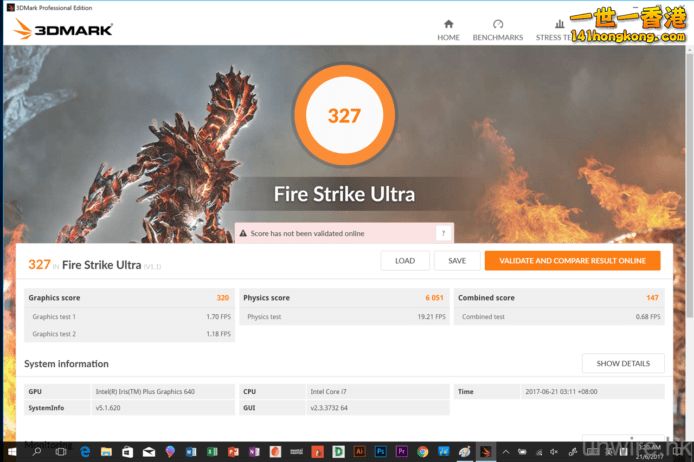This screenshot has height=462, width=694.
Task: Click the Home house icon
Action: click(448, 24)
